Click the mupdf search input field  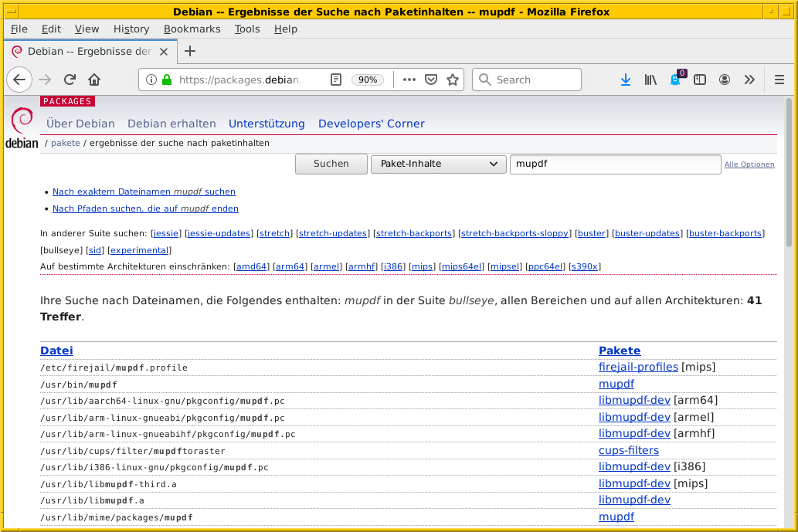(x=615, y=164)
